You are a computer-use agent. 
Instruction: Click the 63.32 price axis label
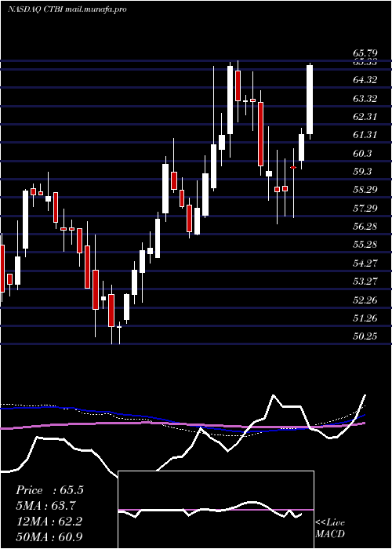pyautogui.click(x=365, y=99)
